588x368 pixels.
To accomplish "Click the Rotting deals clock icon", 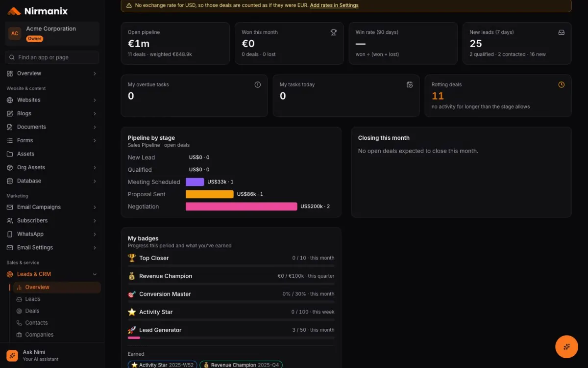I will (x=562, y=84).
